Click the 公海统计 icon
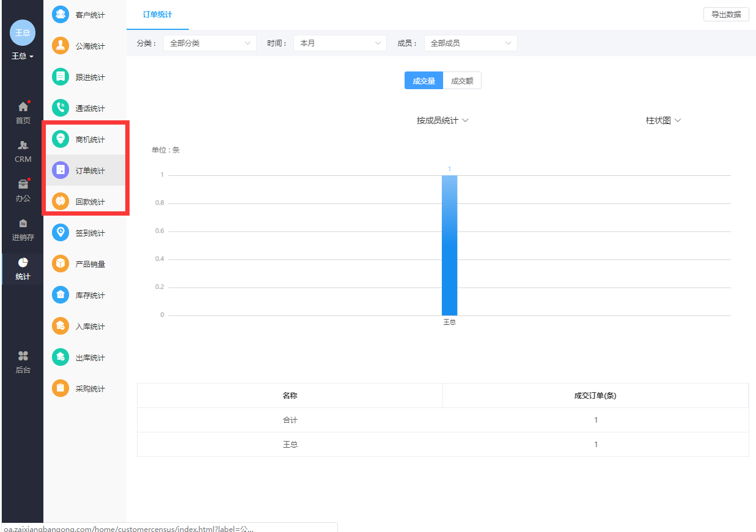756x532 pixels. [x=61, y=46]
